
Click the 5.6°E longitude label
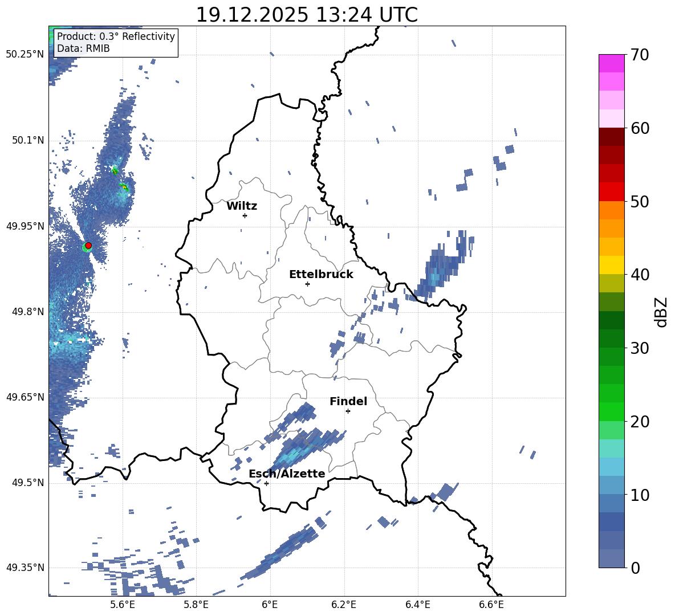(122, 605)
